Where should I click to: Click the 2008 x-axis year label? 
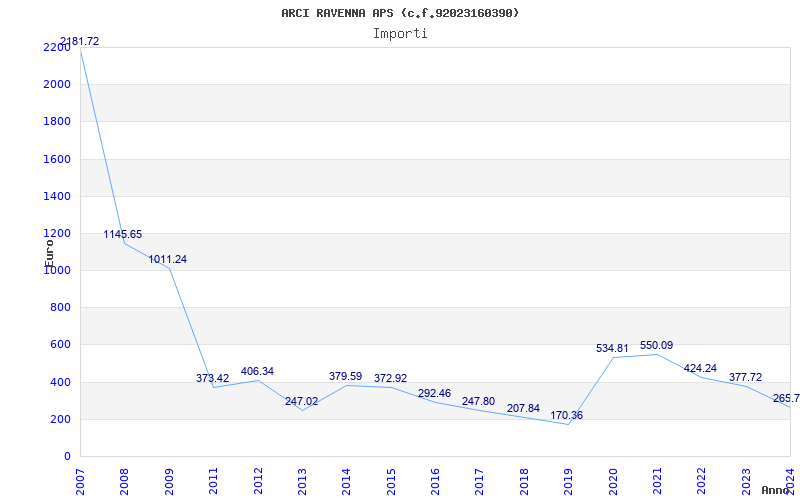point(124,481)
